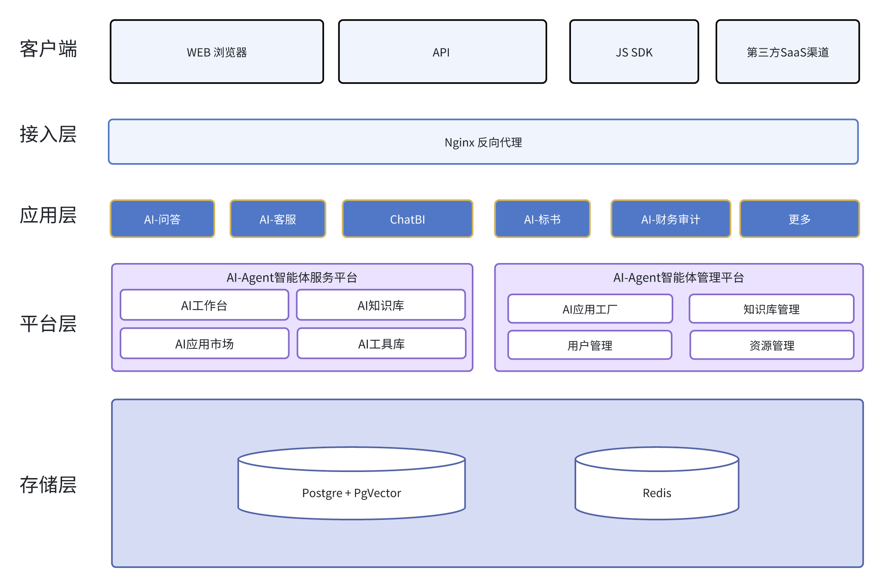
Task: Select the AI-标书 application block
Action: point(542,219)
